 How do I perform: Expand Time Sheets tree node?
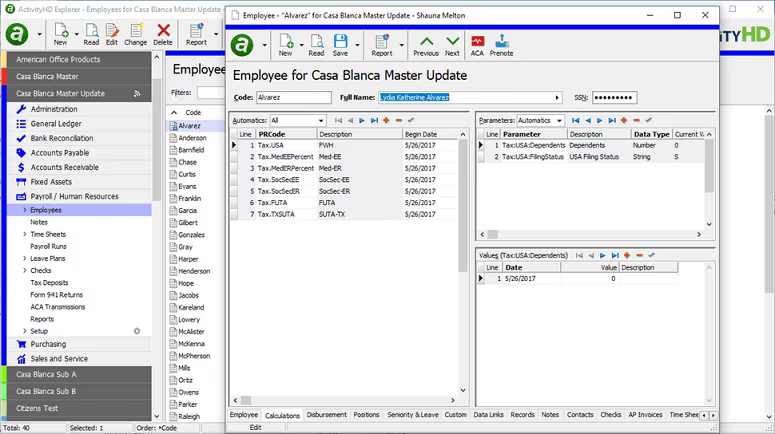[25, 234]
